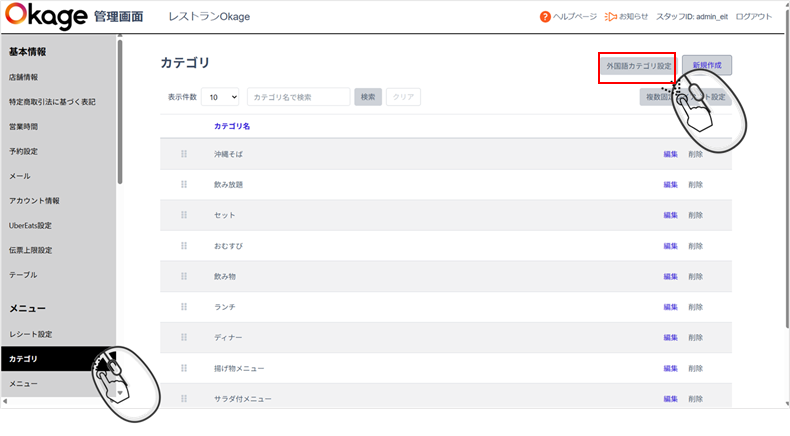
Task: Go to 店舗情報 in the sidebar
Action: tap(24, 77)
